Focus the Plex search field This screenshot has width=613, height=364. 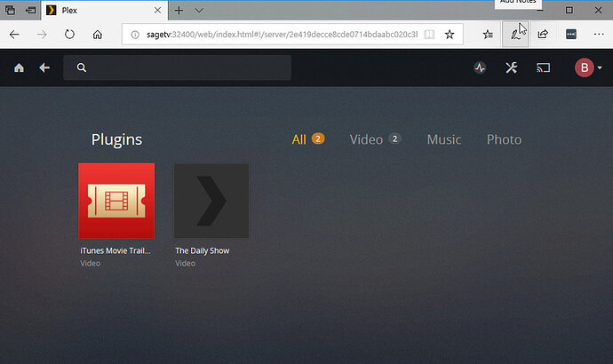[177, 67]
